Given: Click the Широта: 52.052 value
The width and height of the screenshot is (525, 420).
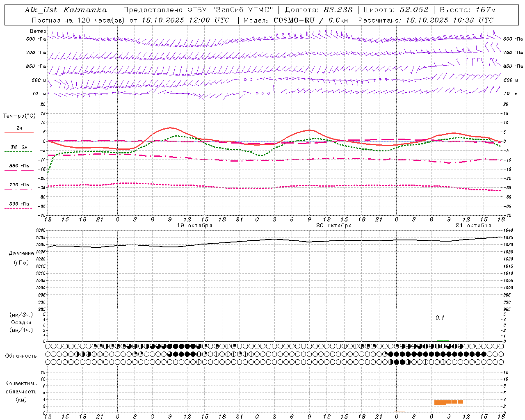Looking at the screenshot, I should (396, 10).
